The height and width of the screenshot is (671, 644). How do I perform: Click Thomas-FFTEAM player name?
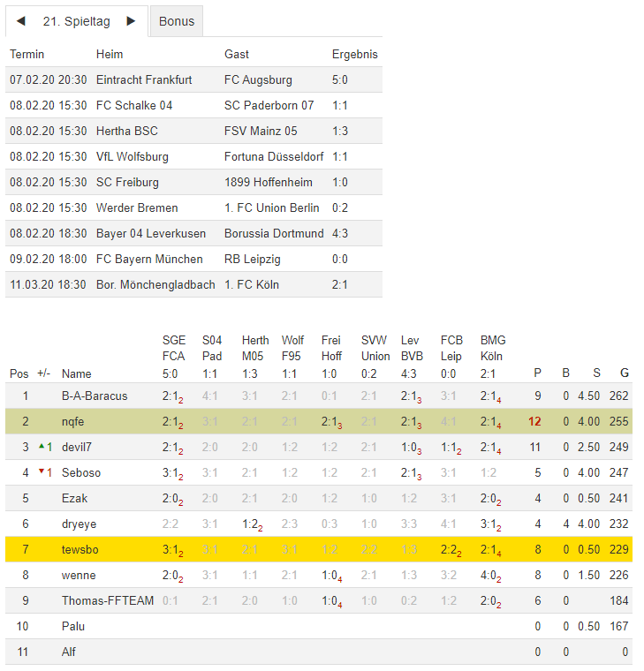click(108, 600)
